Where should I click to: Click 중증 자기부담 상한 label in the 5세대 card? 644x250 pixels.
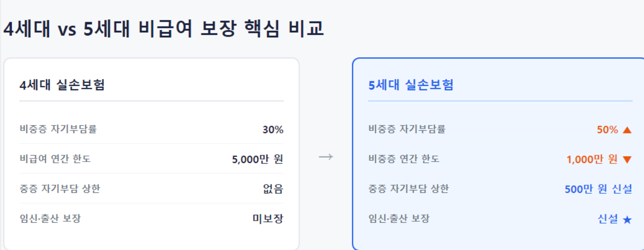tap(409, 189)
